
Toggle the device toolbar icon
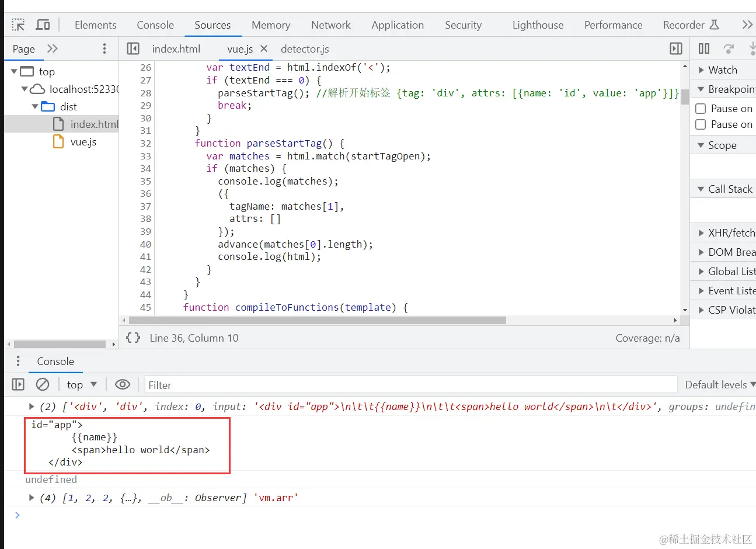(43, 25)
